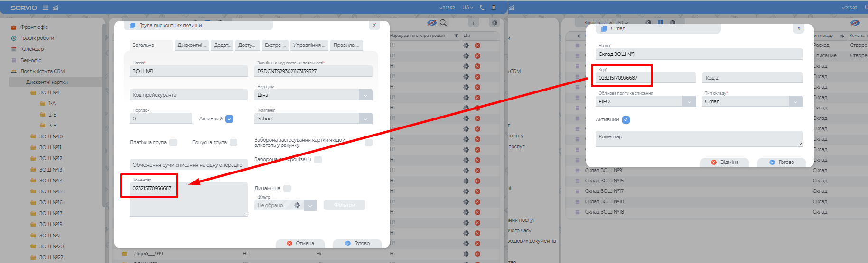
Task: Toggle the Активний checkbox in the Склад dialog
Action: coord(626,120)
